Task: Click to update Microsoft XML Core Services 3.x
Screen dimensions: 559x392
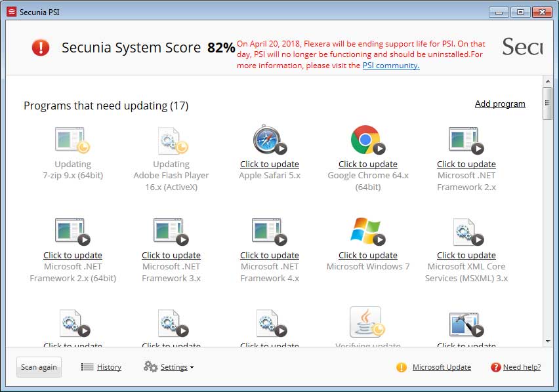Action: (466, 255)
